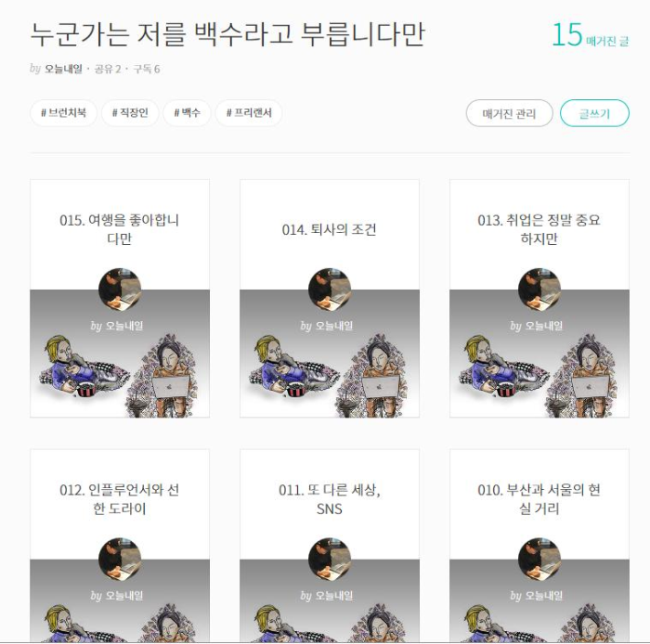The image size is (650, 644).
Task: Click author avatar on article 012 card
Action: click(x=120, y=560)
